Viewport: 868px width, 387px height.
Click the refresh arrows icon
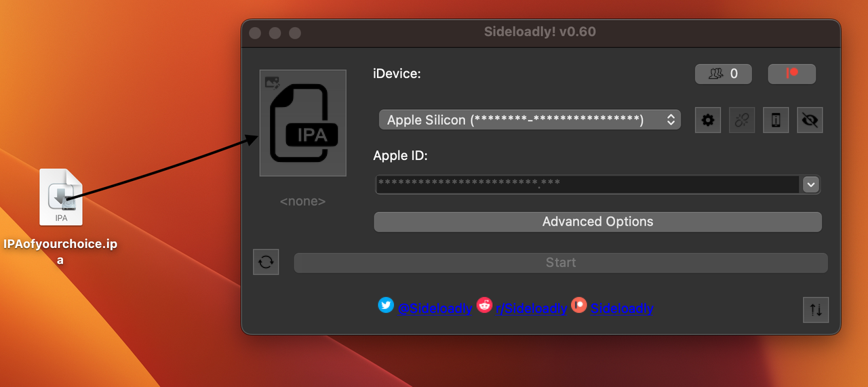coord(266,262)
